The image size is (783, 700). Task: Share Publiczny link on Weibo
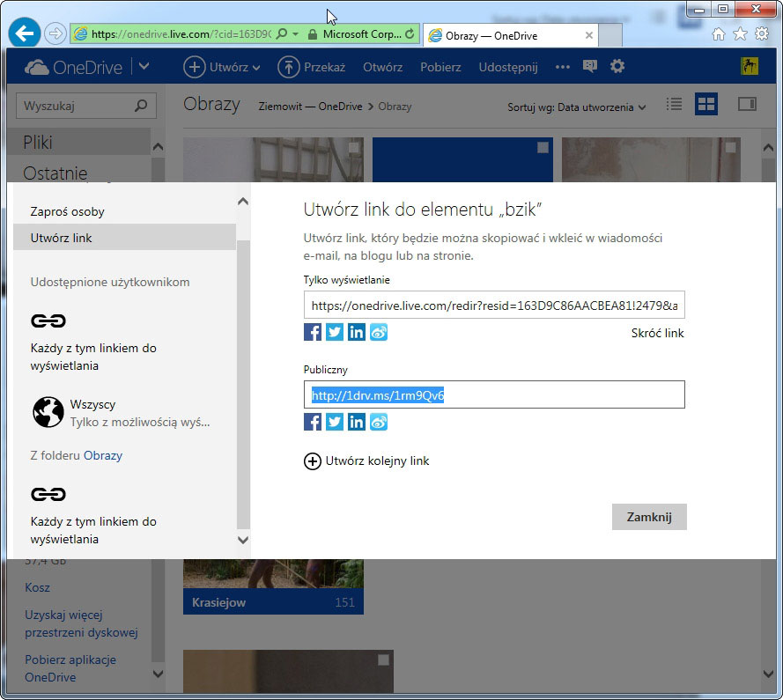coord(379,422)
